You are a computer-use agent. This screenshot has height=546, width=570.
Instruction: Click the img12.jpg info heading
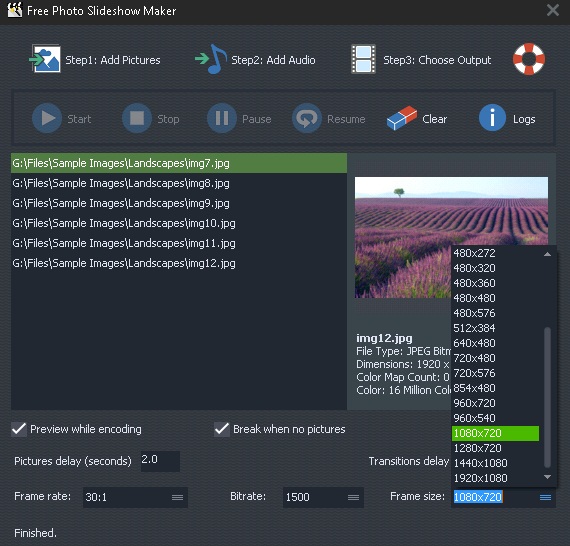coord(384,338)
